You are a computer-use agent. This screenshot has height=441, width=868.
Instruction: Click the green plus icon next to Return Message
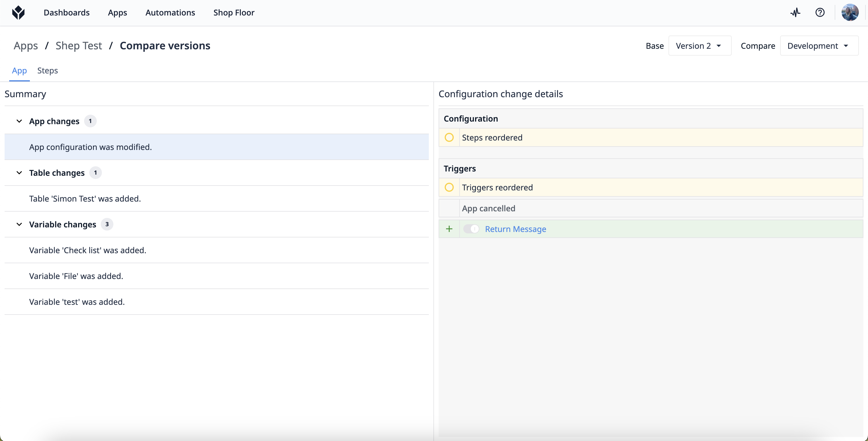pyautogui.click(x=449, y=228)
